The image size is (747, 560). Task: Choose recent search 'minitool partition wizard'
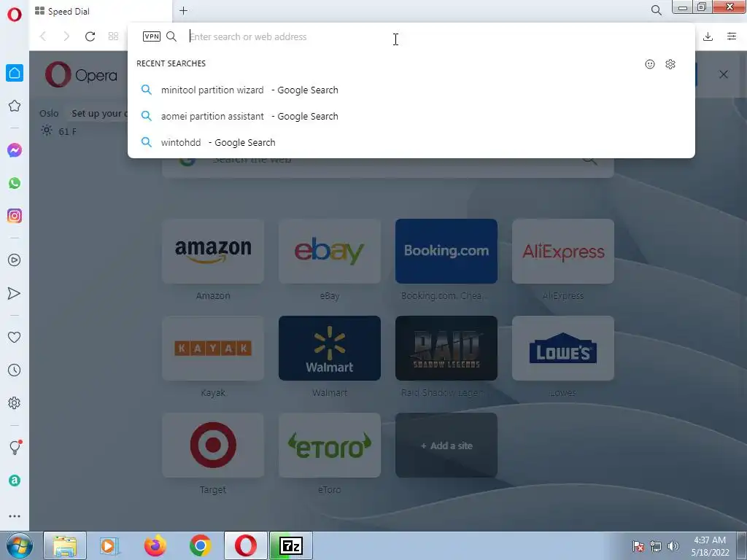pos(411,90)
